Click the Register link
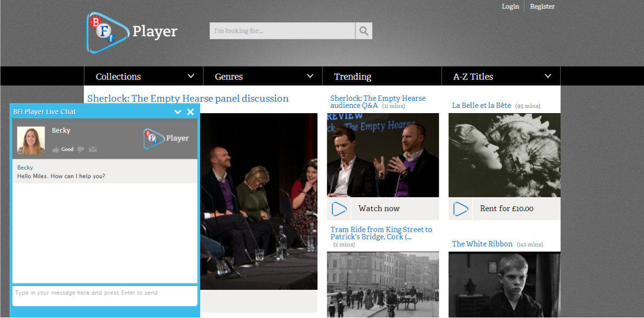The width and height of the screenshot is (644, 318). [x=542, y=7]
